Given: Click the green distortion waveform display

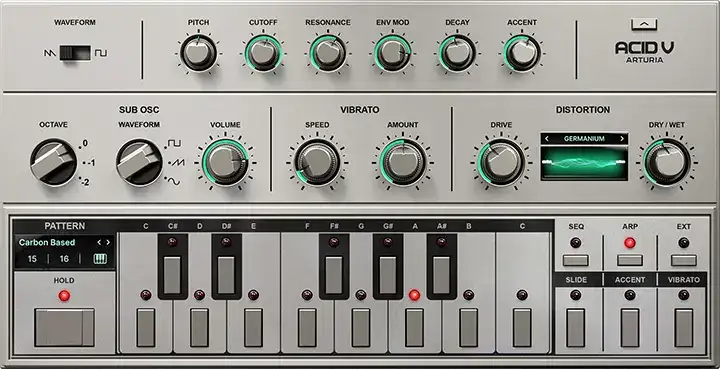Looking at the screenshot, I should 584,163.
